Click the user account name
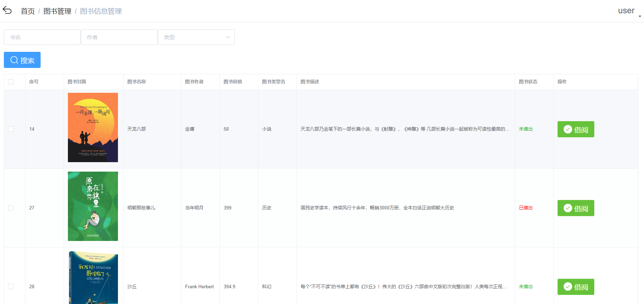Screen dimensions: 644x304 626,11
